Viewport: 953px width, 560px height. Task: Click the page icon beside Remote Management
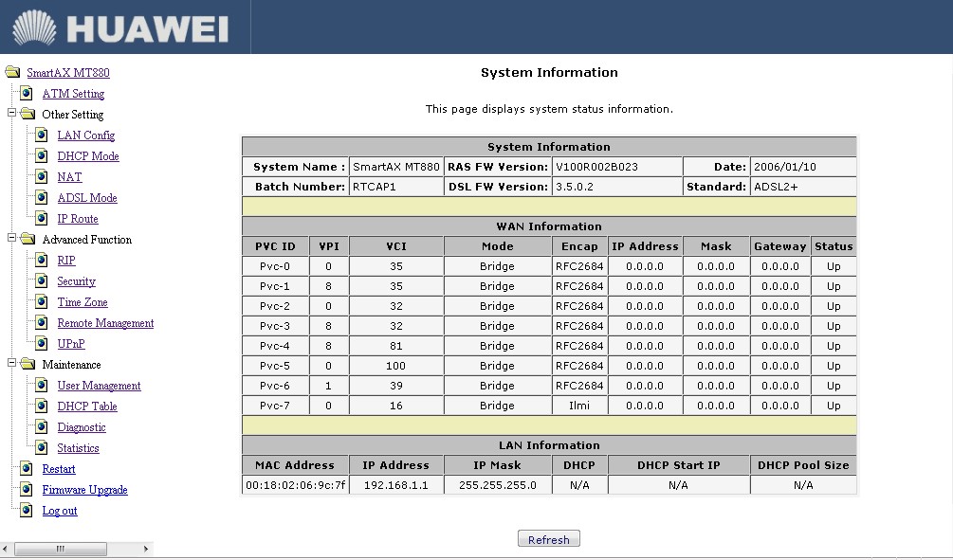point(42,322)
